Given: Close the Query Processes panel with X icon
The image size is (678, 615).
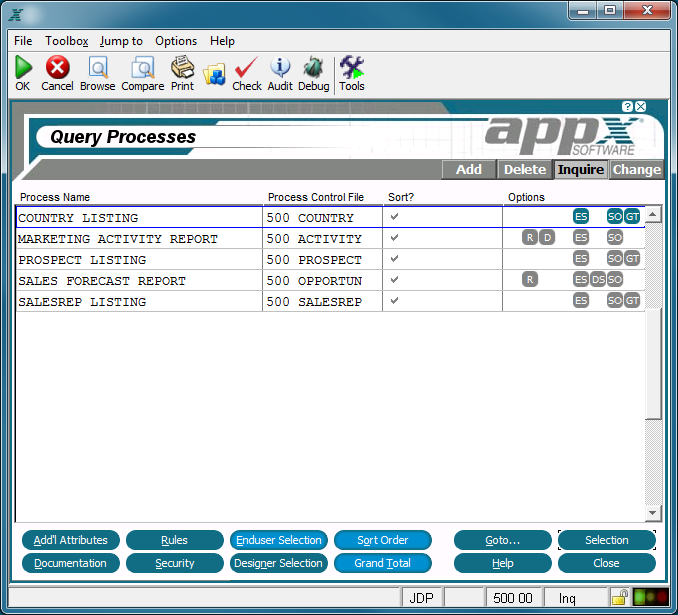Looking at the screenshot, I should pos(641,106).
